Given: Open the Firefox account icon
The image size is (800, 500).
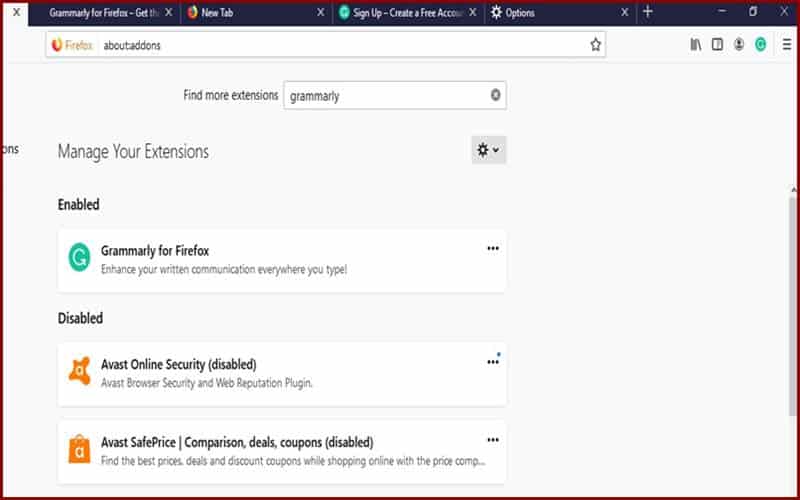Looking at the screenshot, I should [x=739, y=45].
